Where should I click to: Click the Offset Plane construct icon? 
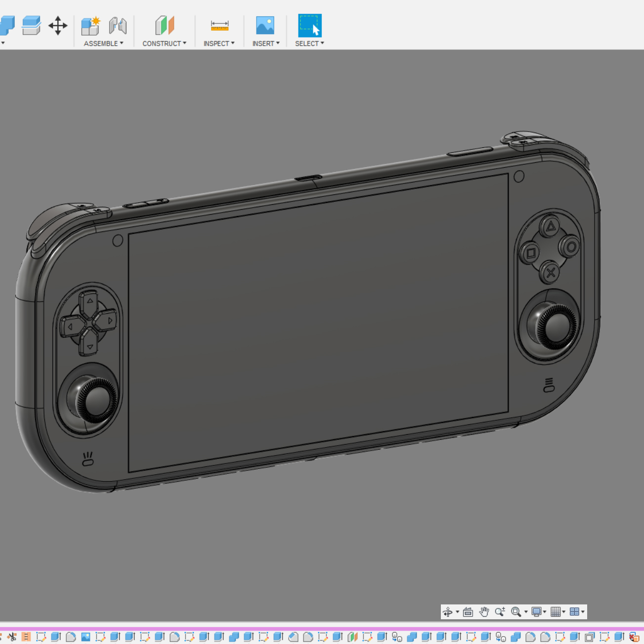(x=165, y=26)
